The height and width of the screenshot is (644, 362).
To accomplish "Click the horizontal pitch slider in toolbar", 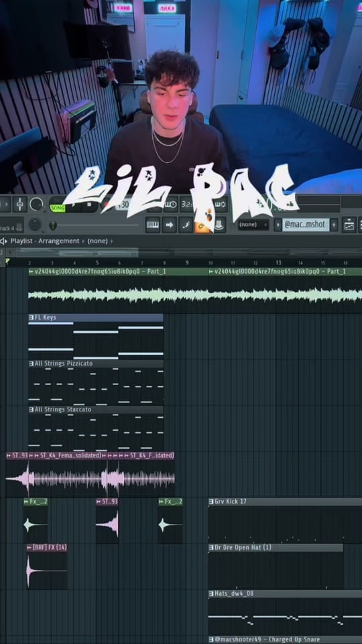I will (x=95, y=225).
